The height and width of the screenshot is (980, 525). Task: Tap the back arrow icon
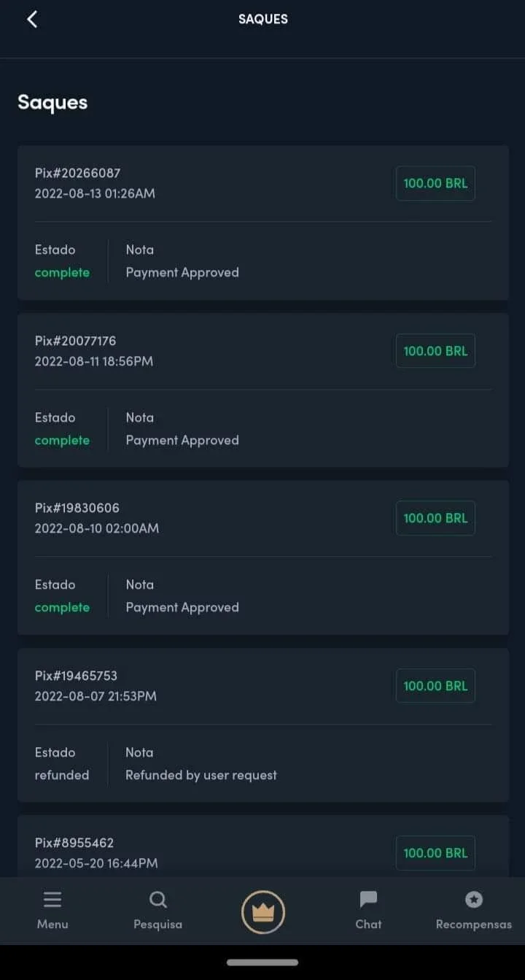32,20
